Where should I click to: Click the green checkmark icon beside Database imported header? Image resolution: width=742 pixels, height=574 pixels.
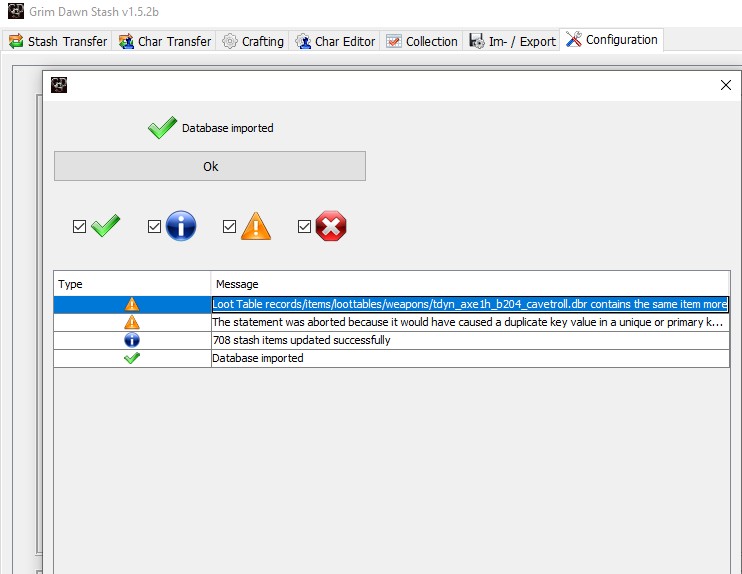click(x=162, y=128)
